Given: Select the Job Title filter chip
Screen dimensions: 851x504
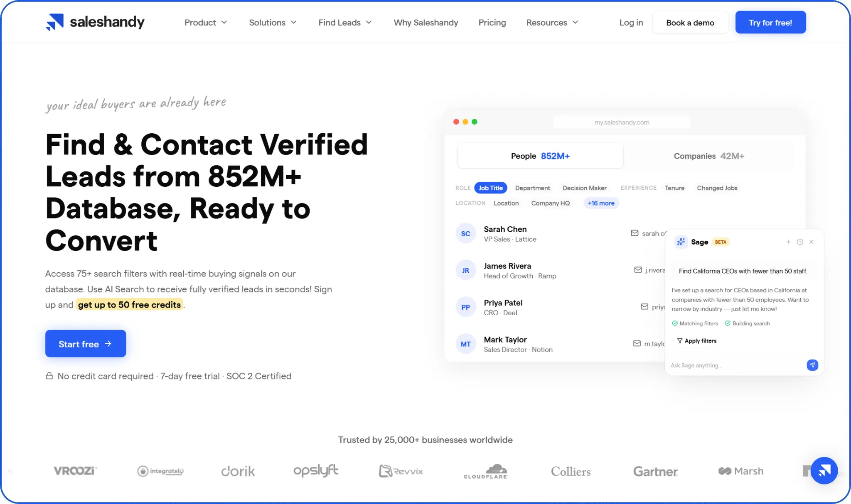Looking at the screenshot, I should (x=490, y=188).
